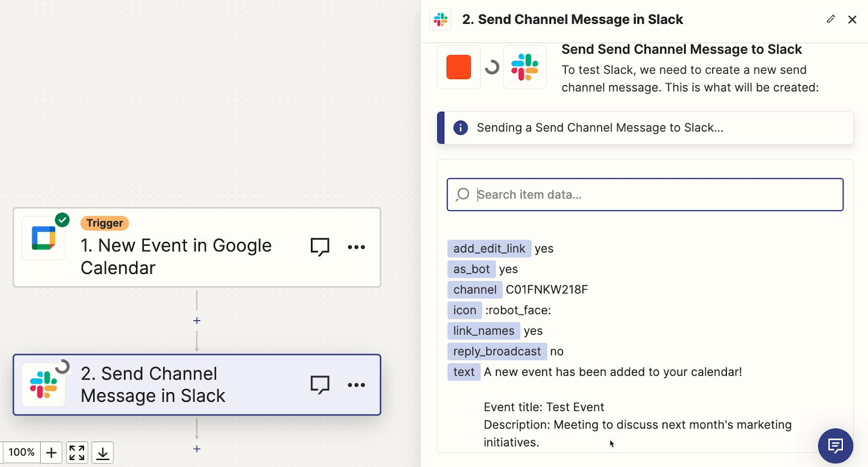Image resolution: width=868 pixels, height=467 pixels.
Task: Open the chat support bubble button
Action: 835,446
